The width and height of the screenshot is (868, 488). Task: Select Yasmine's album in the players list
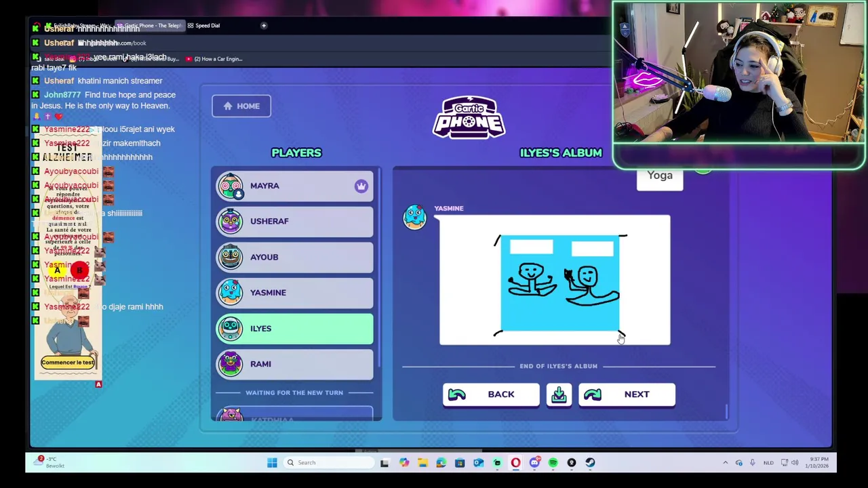[294, 292]
